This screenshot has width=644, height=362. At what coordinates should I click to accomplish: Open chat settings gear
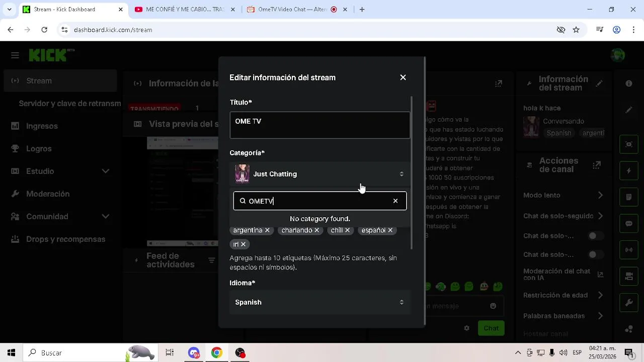click(466, 328)
